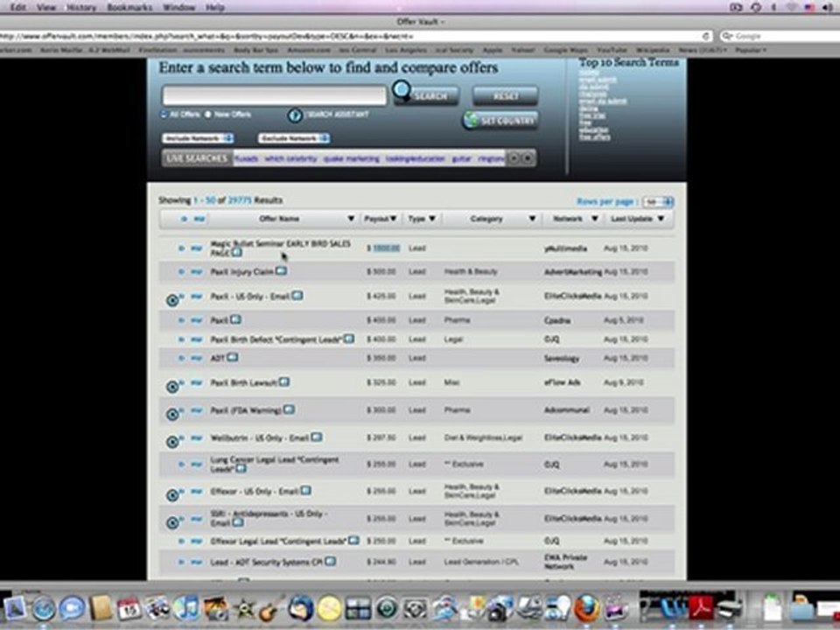
Task: Click the 29775 results count
Action: (x=240, y=199)
